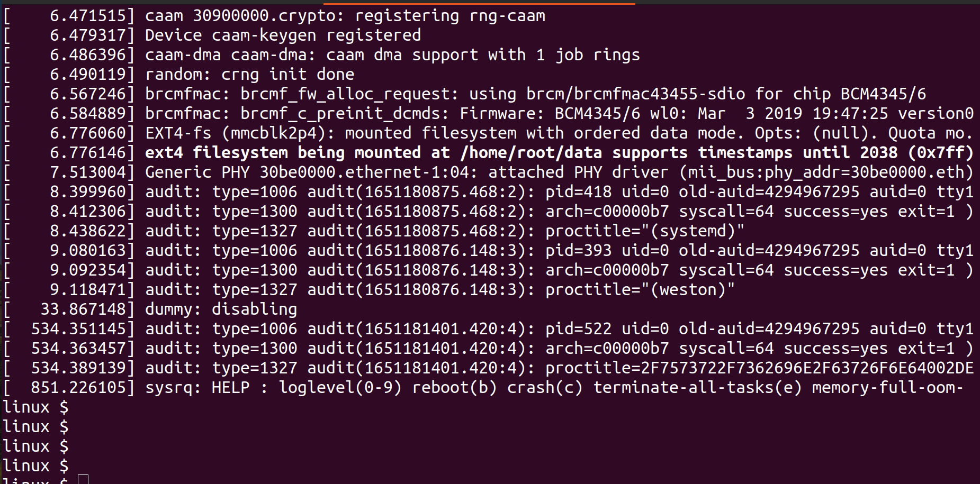Click the brcmfmac43455-sdio firmware path text
Screen dimensions: 980x484
[635, 94]
